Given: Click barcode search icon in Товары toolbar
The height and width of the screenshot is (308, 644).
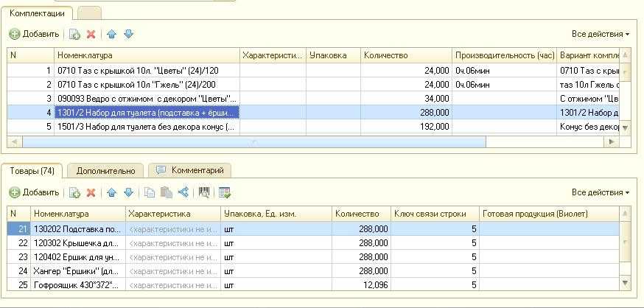Looking at the screenshot, I should click(205, 192).
